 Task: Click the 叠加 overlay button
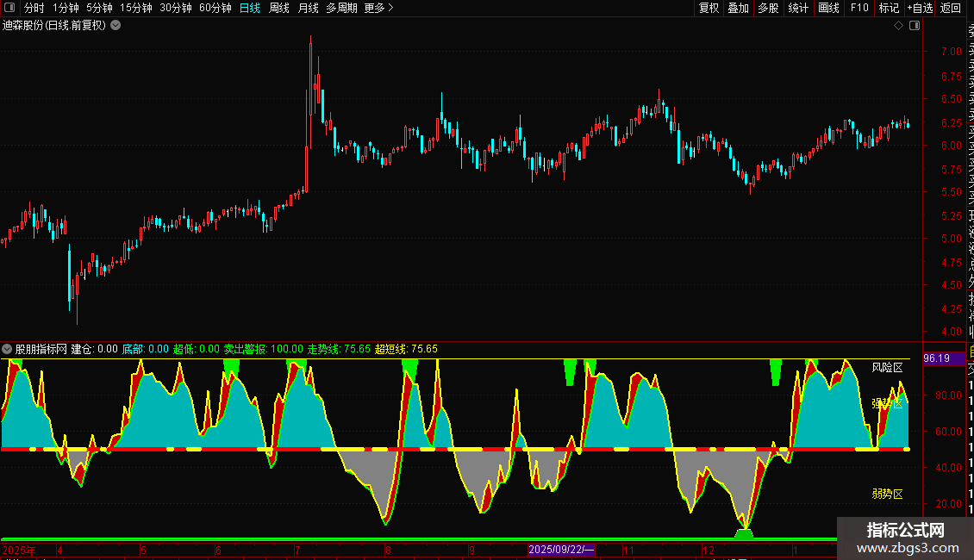(x=739, y=8)
